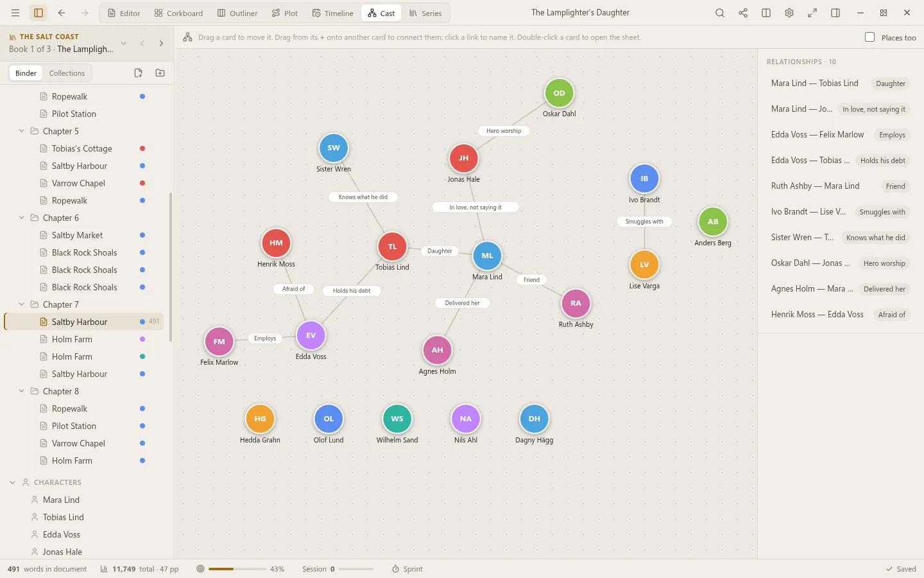
Task: Add a new folder in the binder
Action: (x=160, y=73)
